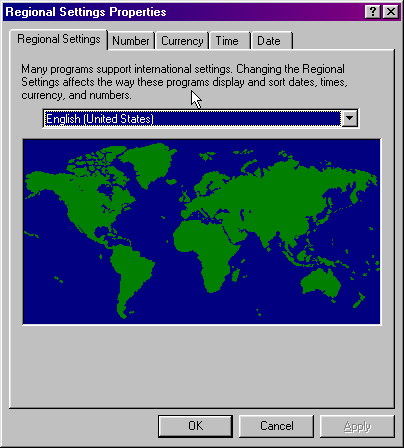Click the dialog title bar text

pyautogui.click(x=86, y=12)
